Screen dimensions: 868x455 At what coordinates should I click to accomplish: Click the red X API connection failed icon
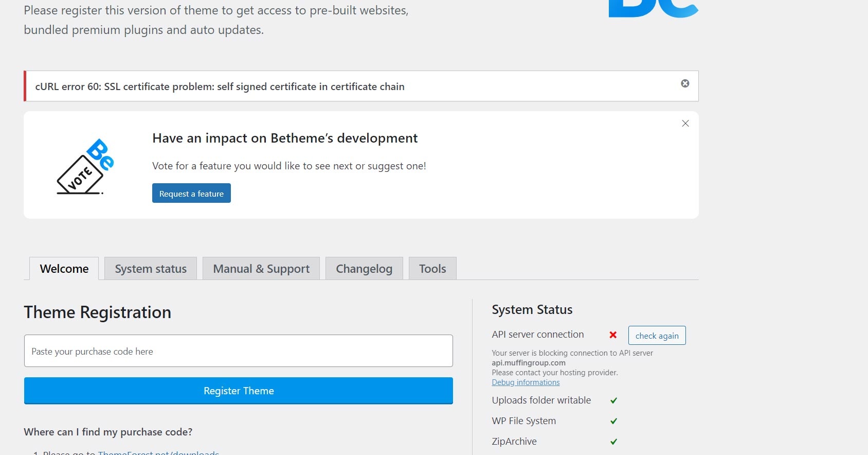pos(613,335)
